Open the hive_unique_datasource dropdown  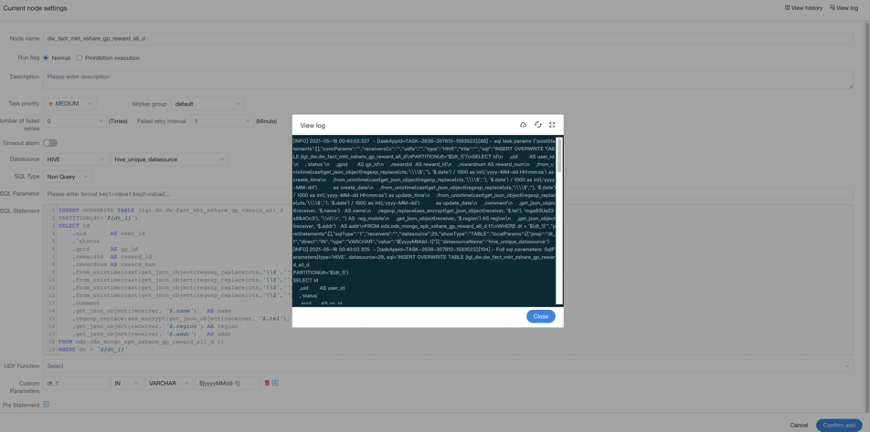(x=169, y=159)
